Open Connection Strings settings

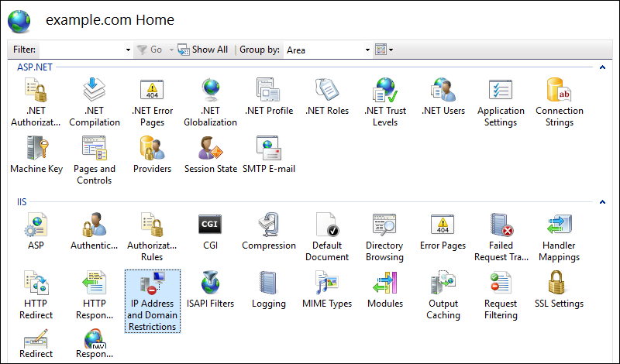pos(559,96)
